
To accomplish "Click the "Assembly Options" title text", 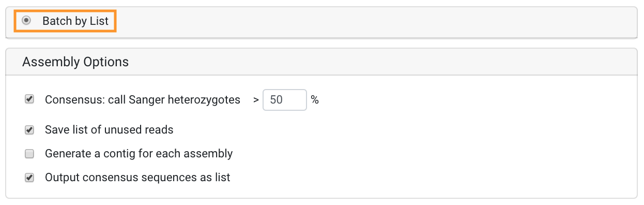I will [75, 62].
